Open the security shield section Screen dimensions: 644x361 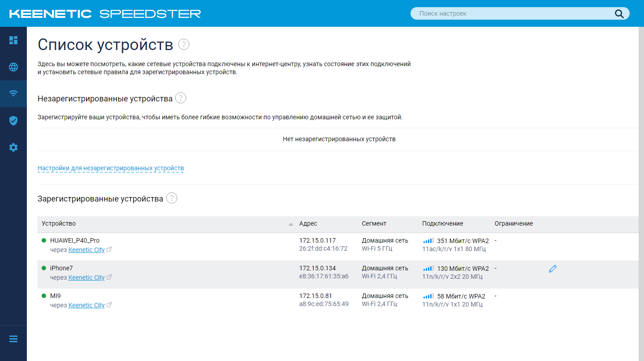(x=13, y=121)
